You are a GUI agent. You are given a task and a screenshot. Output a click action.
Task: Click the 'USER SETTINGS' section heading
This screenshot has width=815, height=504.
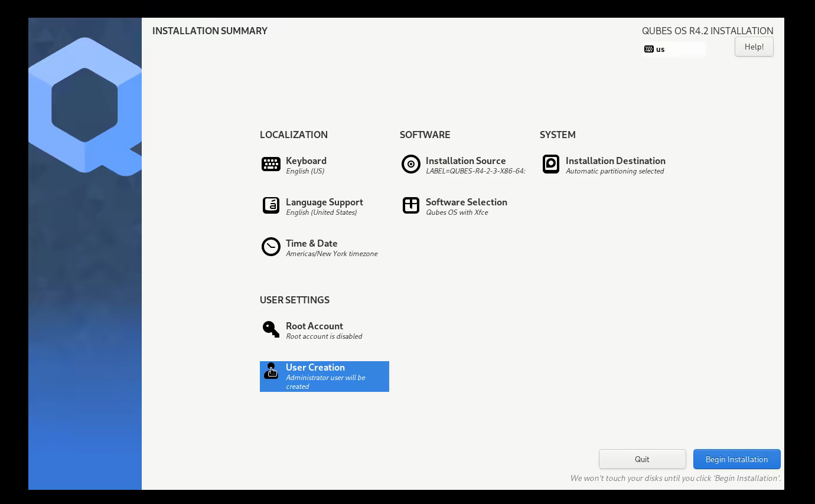[295, 300]
